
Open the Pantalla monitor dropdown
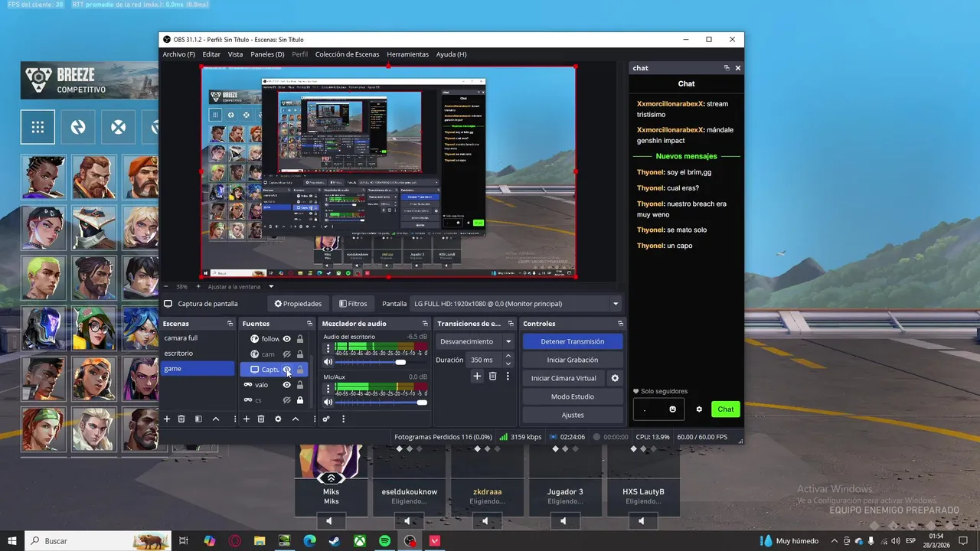coord(516,304)
